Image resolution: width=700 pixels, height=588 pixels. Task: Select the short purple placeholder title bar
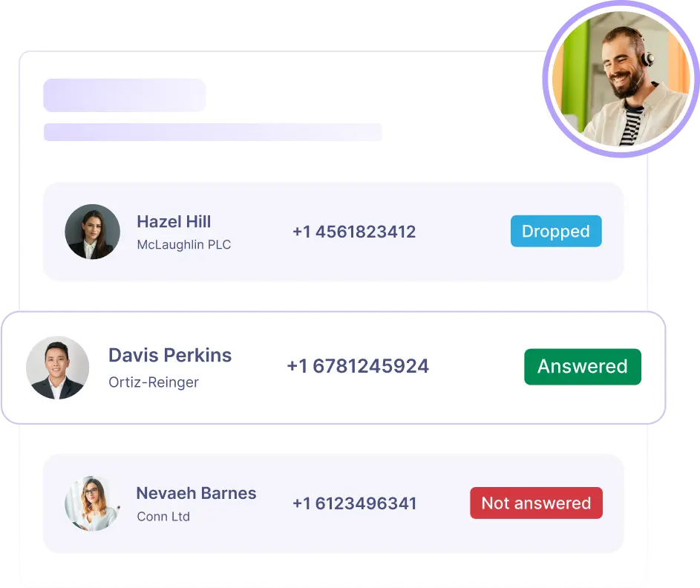pos(125,95)
